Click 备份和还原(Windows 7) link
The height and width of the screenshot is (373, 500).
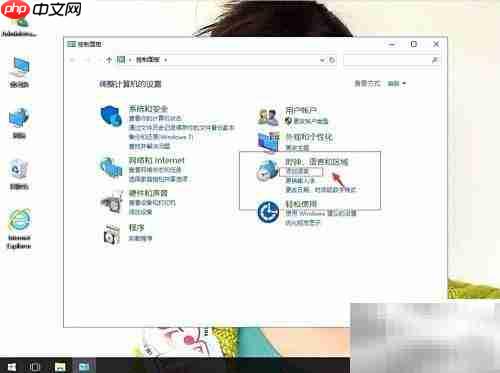161,137
